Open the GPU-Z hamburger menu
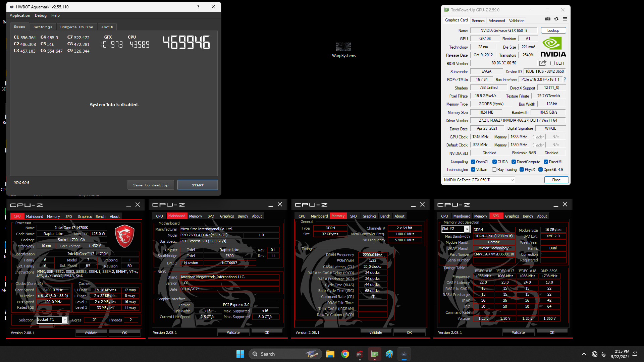 [x=565, y=19]
